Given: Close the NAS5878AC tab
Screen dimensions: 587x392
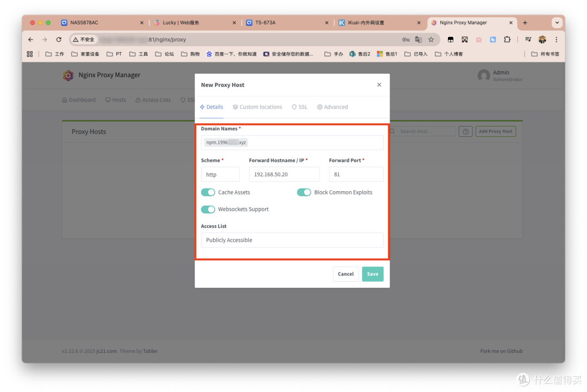Looking at the screenshot, I should click(x=141, y=23).
